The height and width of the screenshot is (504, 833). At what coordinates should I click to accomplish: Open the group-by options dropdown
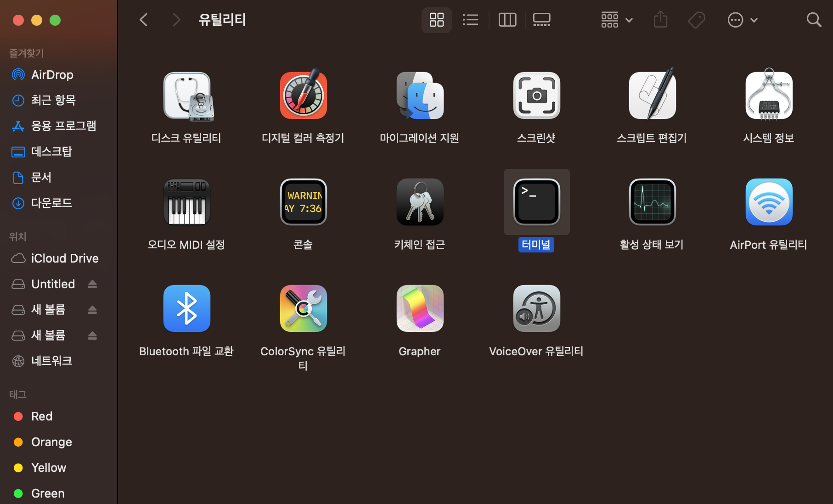pos(617,20)
